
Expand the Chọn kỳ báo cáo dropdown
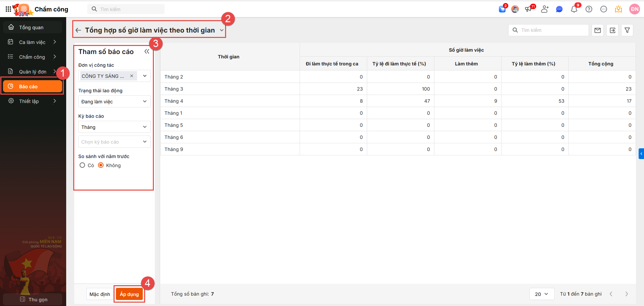pyautogui.click(x=114, y=142)
